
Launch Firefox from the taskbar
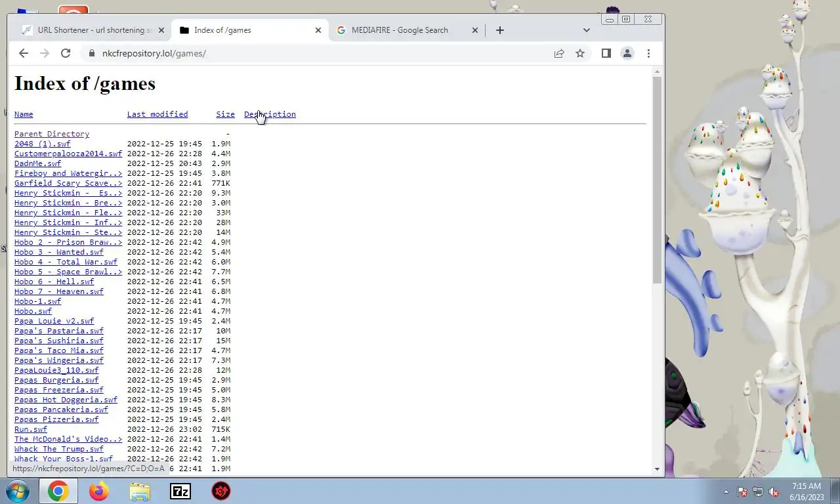98,491
